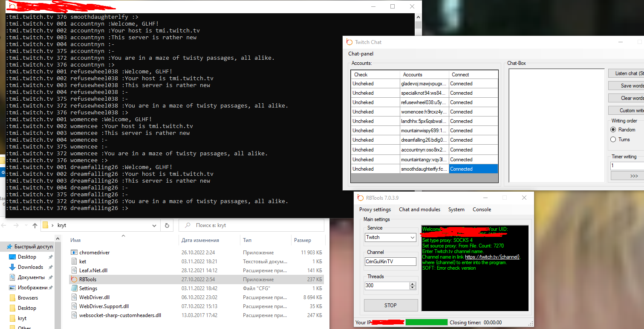
Task: Select Turns writing order
Action: point(613,140)
